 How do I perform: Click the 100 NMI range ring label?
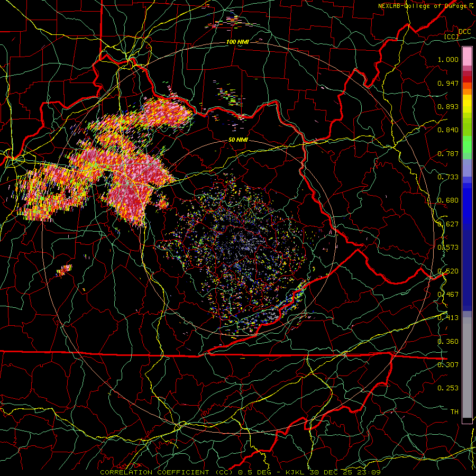237,42
